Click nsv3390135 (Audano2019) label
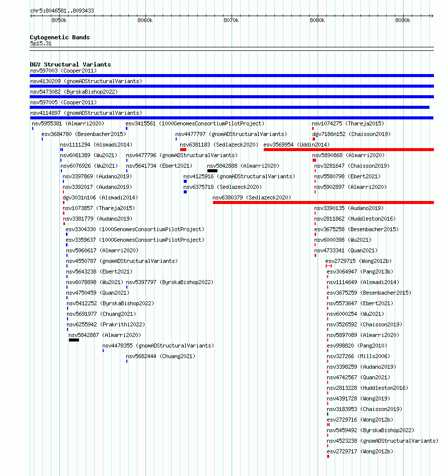 click(349, 208)
